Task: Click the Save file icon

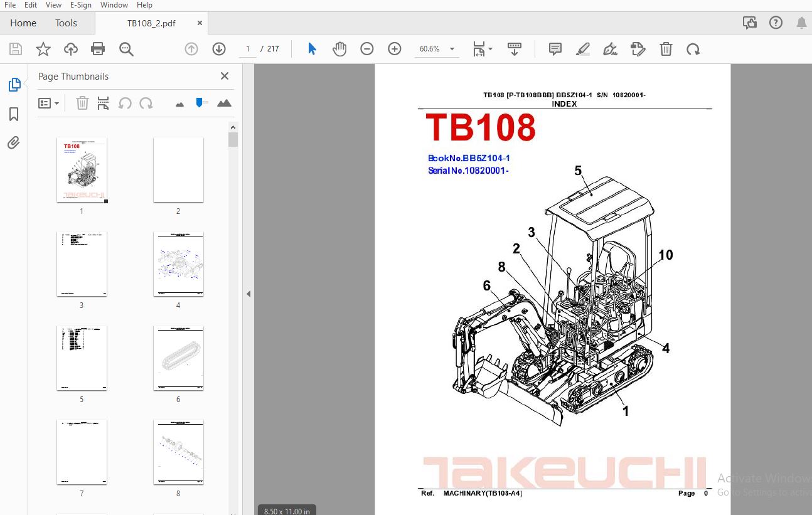Action: 16,49
